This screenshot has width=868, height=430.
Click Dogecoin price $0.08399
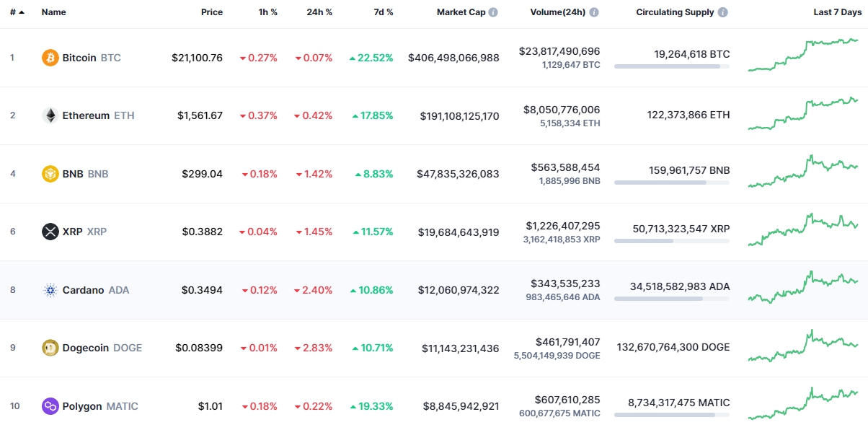click(199, 348)
